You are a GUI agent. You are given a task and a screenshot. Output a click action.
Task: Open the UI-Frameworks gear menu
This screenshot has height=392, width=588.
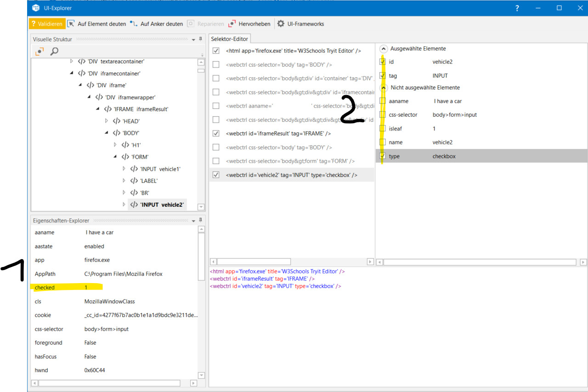300,24
